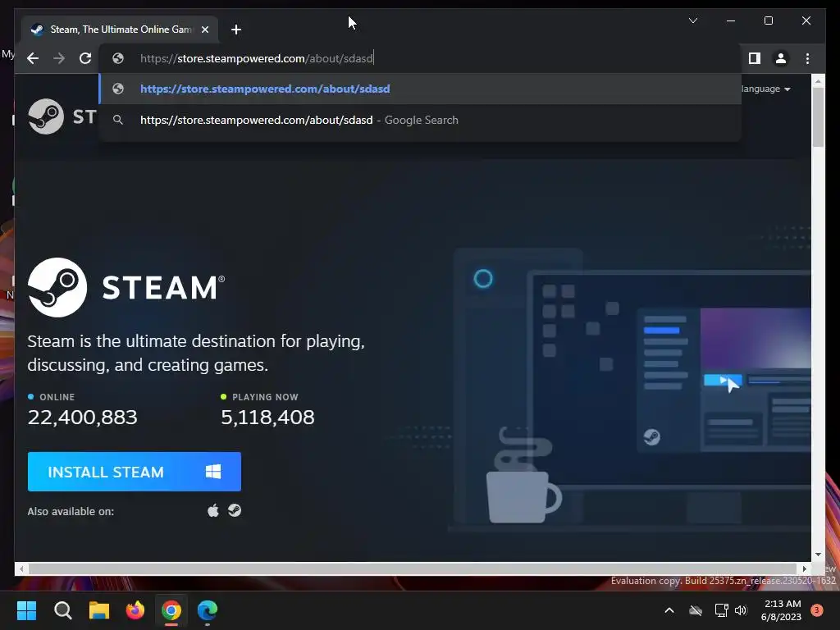Go back with the browser back arrow
The height and width of the screenshot is (630, 840).
(x=33, y=58)
